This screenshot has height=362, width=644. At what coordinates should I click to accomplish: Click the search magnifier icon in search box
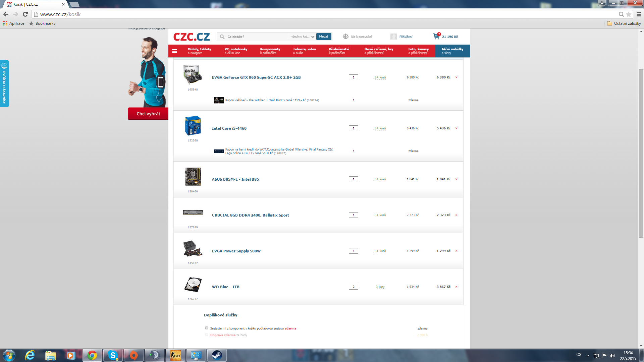coord(222,37)
